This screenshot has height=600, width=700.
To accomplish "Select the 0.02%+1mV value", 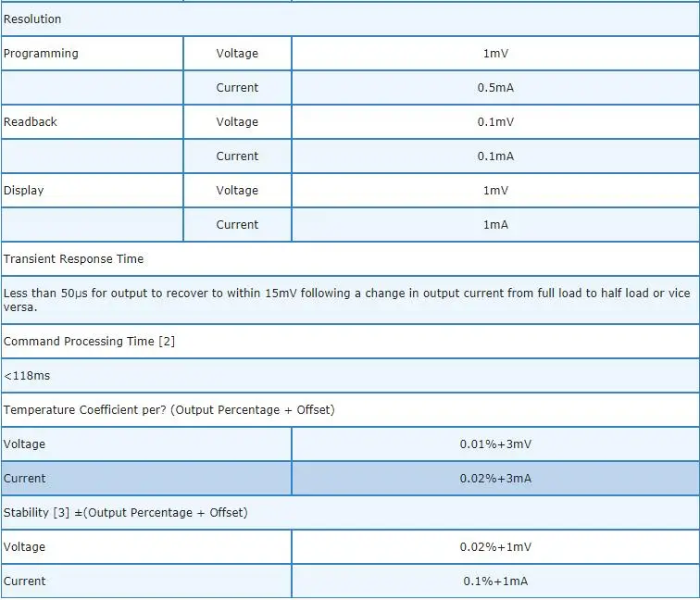I will tap(495, 547).
